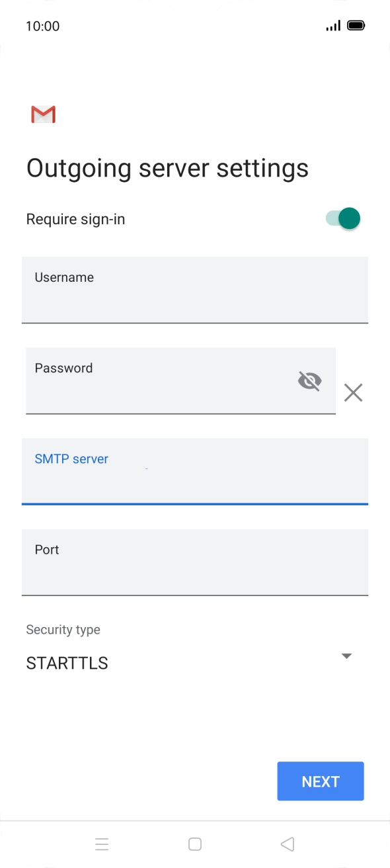This screenshot has height=868, width=390.
Task: Click the battery icon
Action: coord(356,25)
